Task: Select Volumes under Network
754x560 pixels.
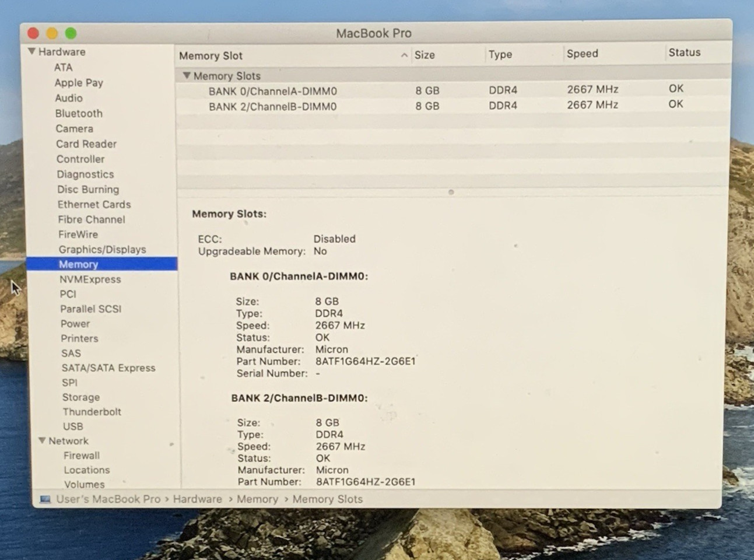Action: pos(85,484)
